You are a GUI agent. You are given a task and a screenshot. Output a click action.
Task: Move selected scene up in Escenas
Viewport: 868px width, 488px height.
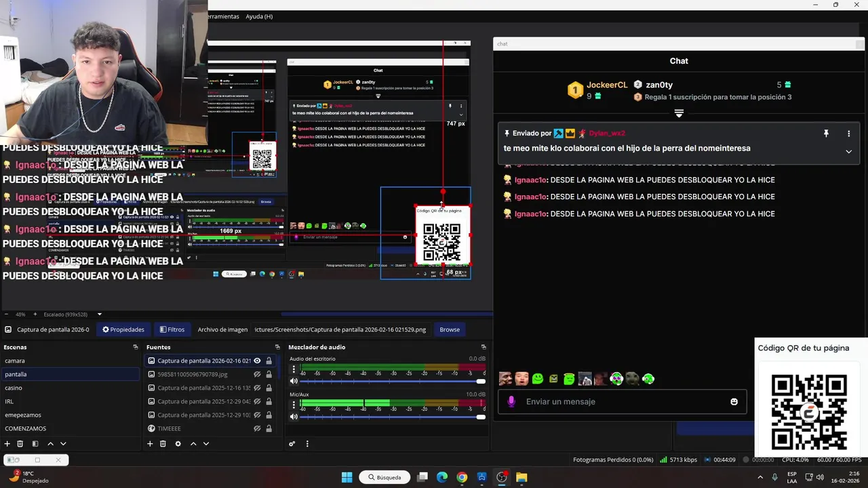pos(50,444)
